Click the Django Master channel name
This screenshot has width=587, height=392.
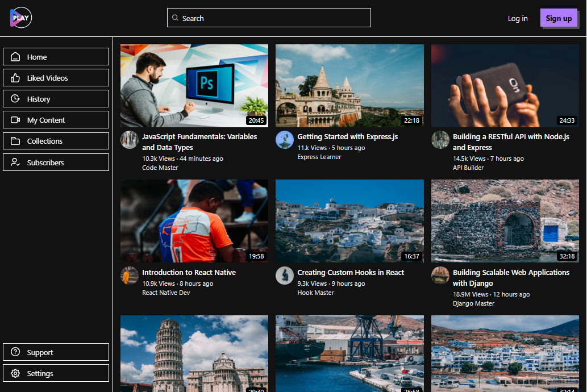click(x=473, y=303)
